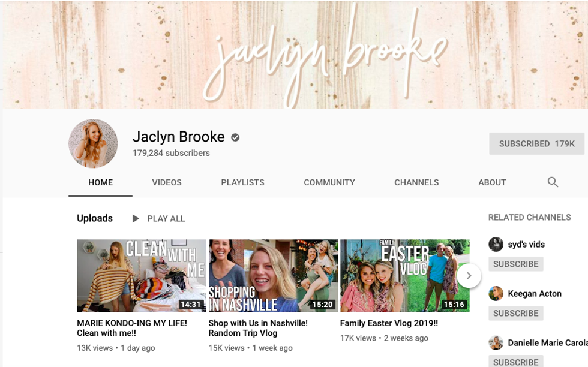The width and height of the screenshot is (588, 367).
Task: Open the Playlists tab
Action: 242,182
